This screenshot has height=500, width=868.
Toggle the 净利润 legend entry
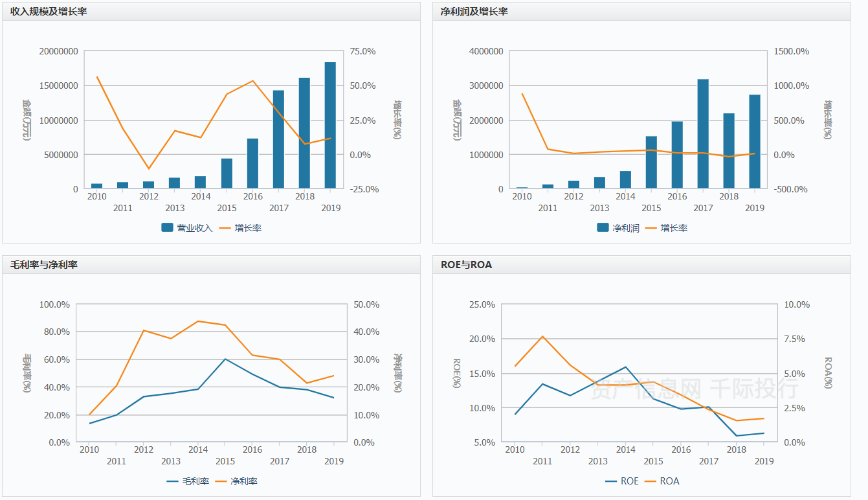(x=618, y=228)
